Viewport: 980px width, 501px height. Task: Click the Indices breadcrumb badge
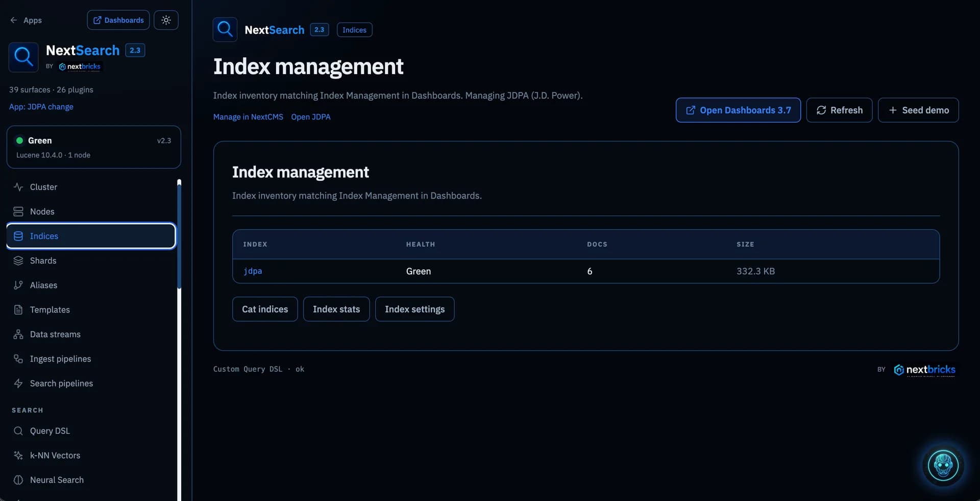pyautogui.click(x=354, y=30)
